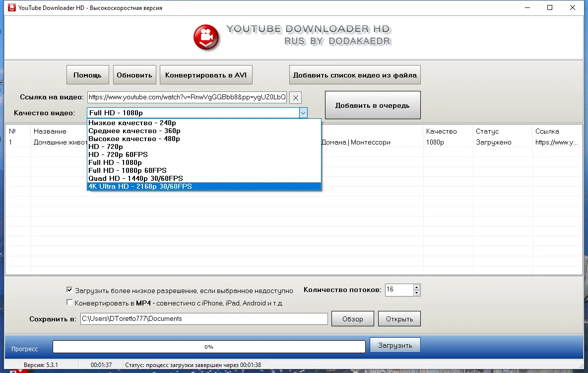The width and height of the screenshot is (588, 373).
Task: Click the video link input field
Action: [187, 97]
